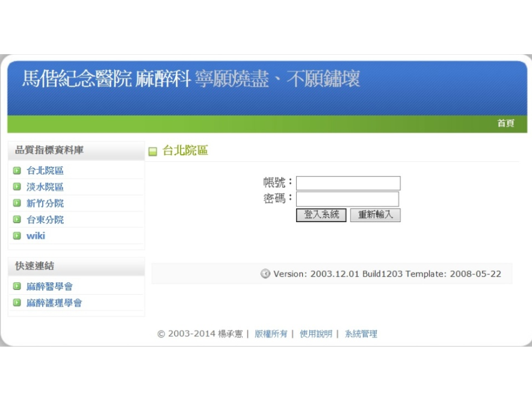
Task: Select the 首頁 menu item in the green bar
Action: (x=506, y=123)
